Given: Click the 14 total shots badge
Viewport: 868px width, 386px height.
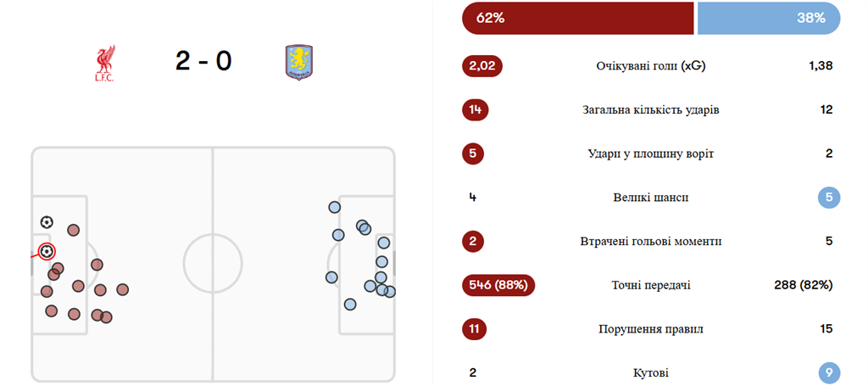Looking at the screenshot, I should click(x=476, y=109).
